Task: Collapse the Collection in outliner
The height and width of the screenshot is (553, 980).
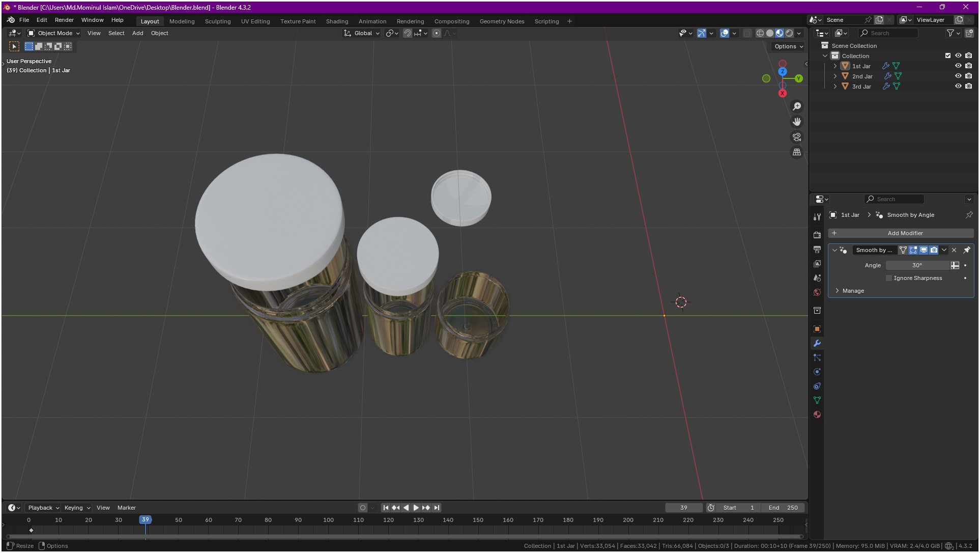Action: [x=825, y=56]
